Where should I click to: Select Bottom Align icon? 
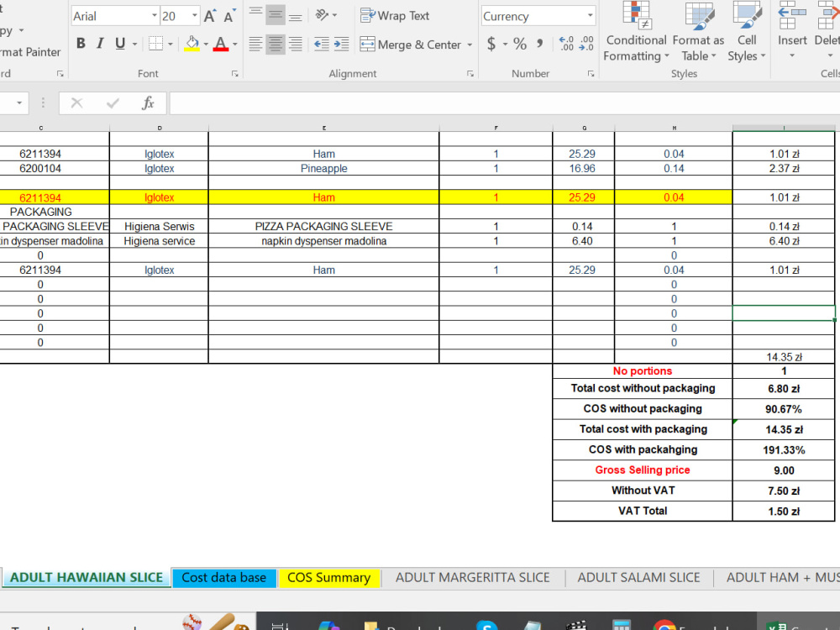[x=295, y=15]
